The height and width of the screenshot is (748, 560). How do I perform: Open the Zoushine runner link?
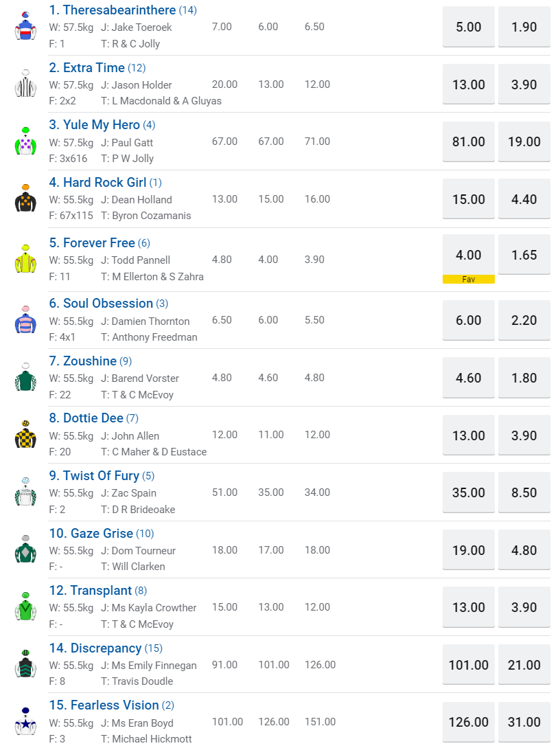pos(90,361)
